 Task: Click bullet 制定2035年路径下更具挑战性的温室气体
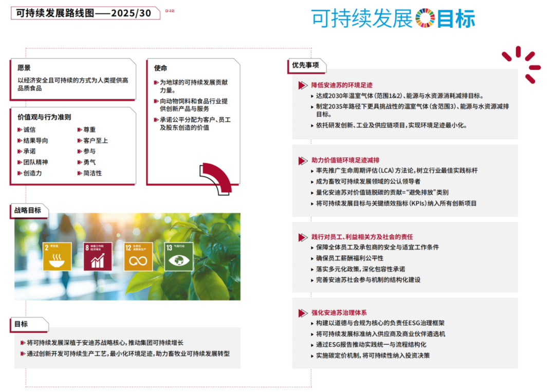(x=412, y=110)
